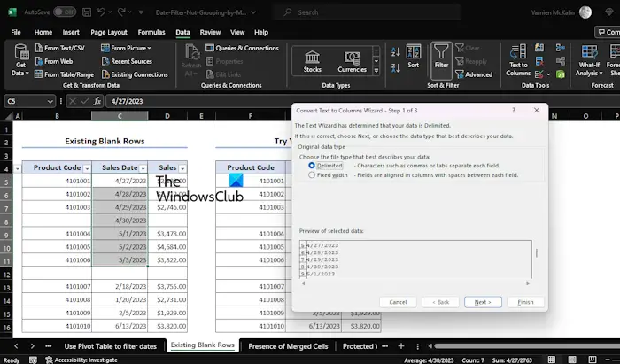
Task: Open Customize Quick Access Toolbar dropdown
Action: tap(141, 12)
